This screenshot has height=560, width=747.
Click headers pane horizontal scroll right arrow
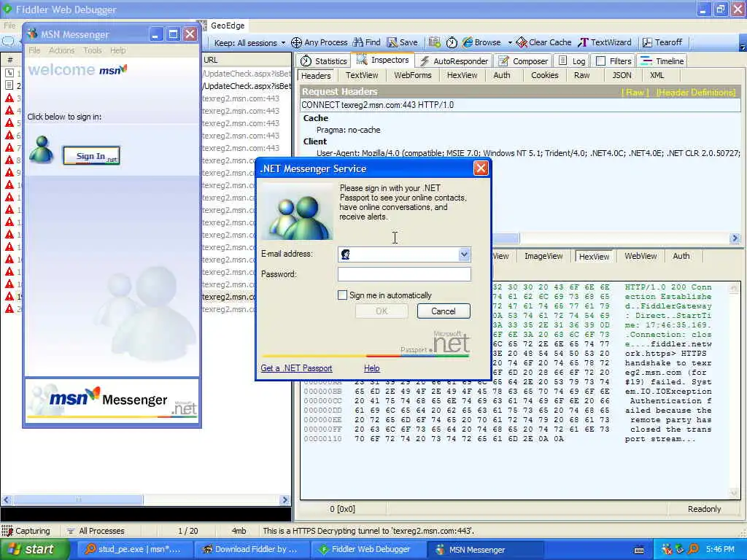click(735, 238)
